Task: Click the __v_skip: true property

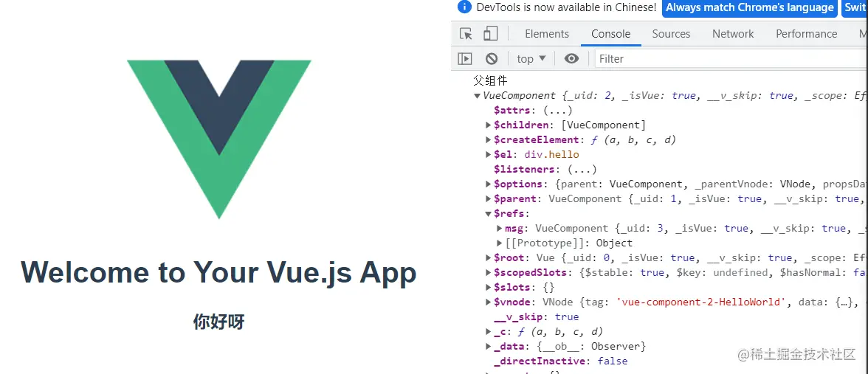Action: [537, 317]
